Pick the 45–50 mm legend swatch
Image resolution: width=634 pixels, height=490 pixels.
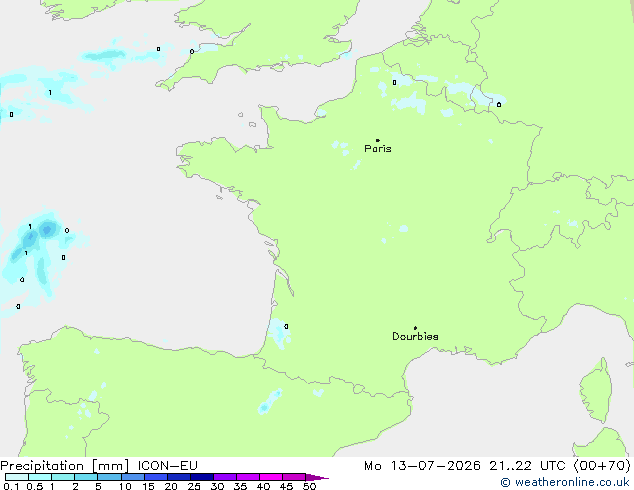(294, 477)
